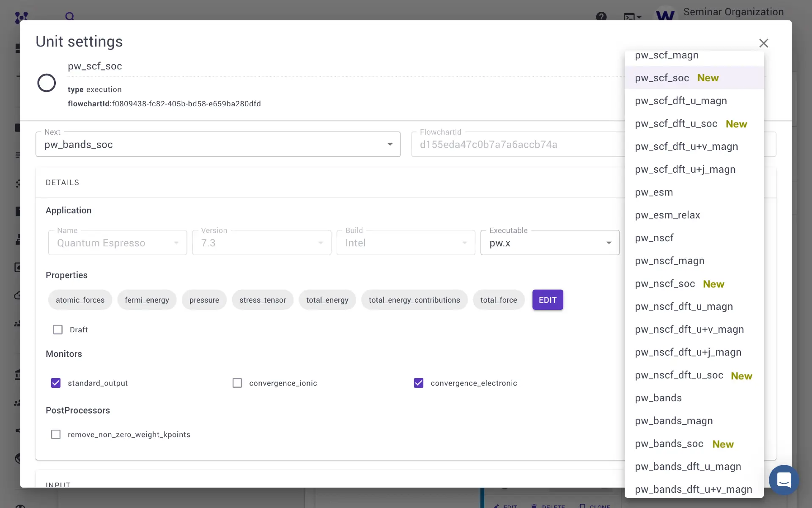Viewport: 812px width, 508px height.
Task: Click the cloud icon in the left sidebar
Action: pos(19,296)
